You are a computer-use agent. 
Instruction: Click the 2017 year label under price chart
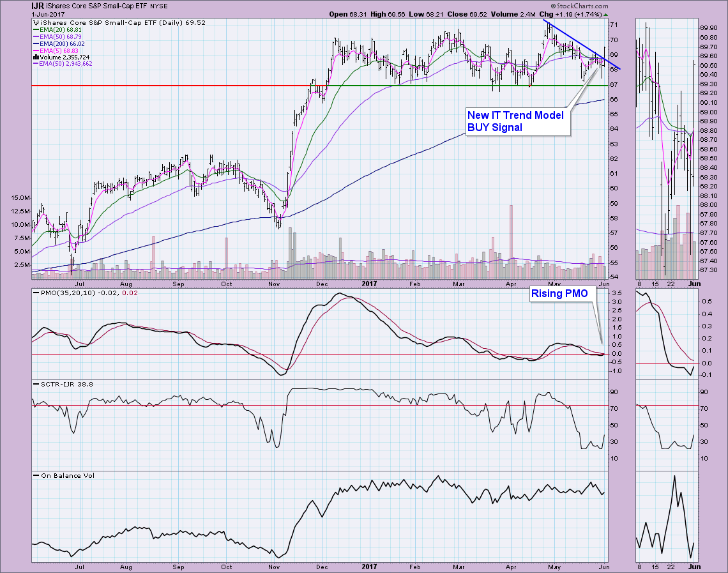pyautogui.click(x=369, y=283)
